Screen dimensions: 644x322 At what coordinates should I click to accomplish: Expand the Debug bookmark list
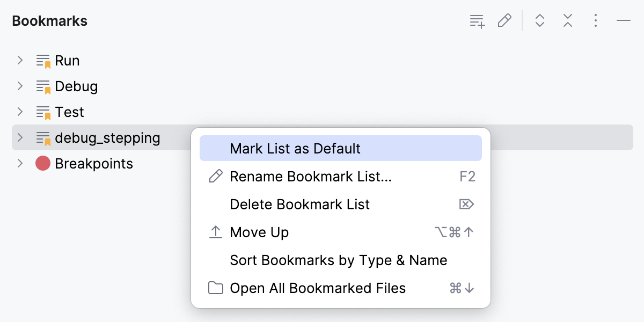(20, 86)
